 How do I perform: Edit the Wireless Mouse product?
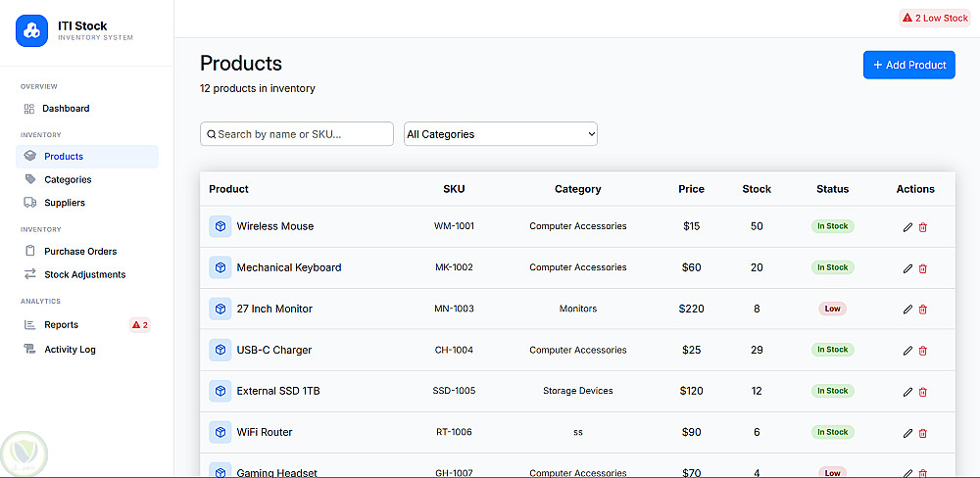pos(907,227)
